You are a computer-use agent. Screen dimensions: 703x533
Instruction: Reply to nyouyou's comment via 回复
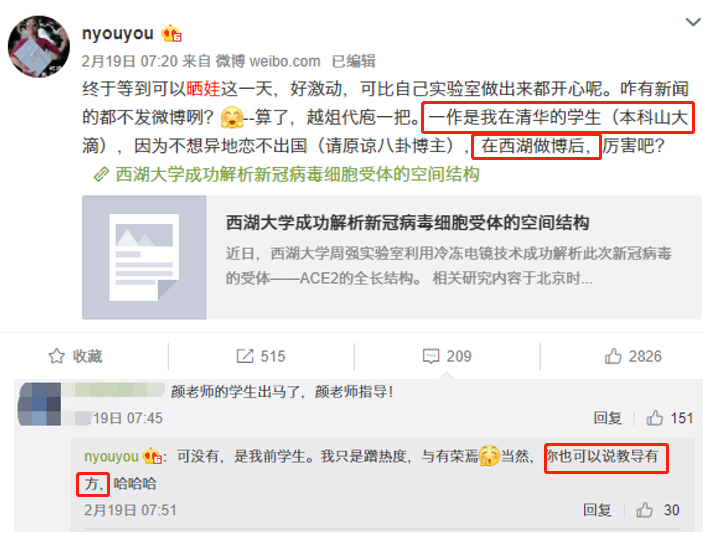pos(597,510)
